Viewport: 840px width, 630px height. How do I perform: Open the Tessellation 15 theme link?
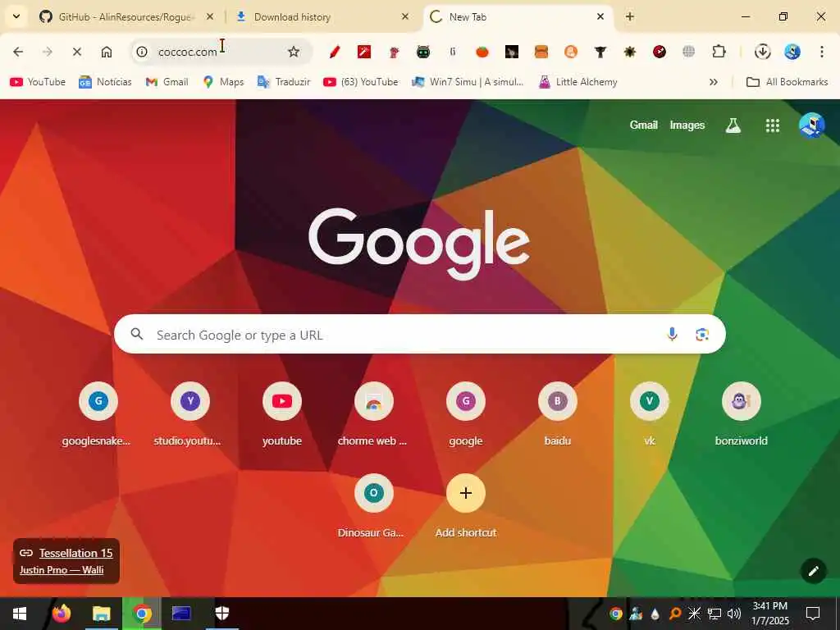[75, 553]
